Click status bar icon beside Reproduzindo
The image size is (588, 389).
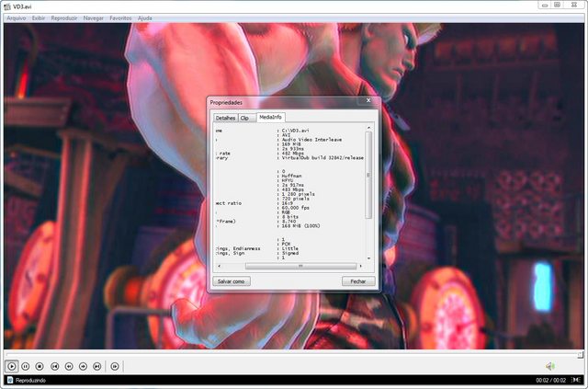[x=10, y=380]
